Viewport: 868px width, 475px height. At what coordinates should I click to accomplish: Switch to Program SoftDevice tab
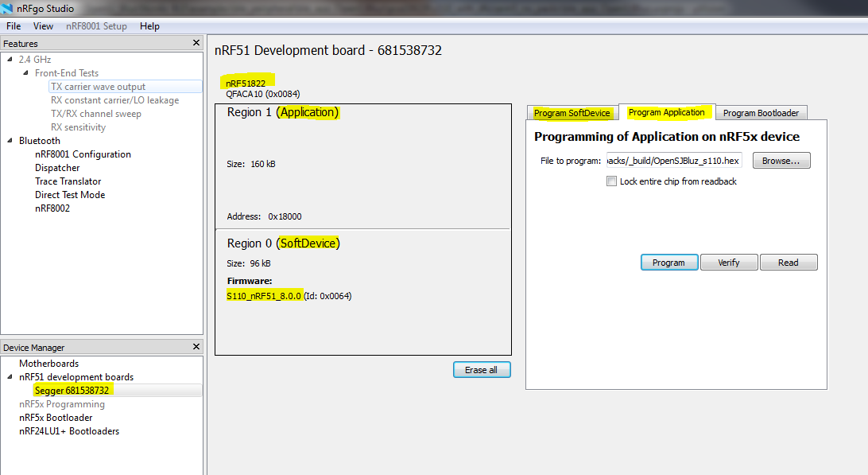tap(572, 112)
